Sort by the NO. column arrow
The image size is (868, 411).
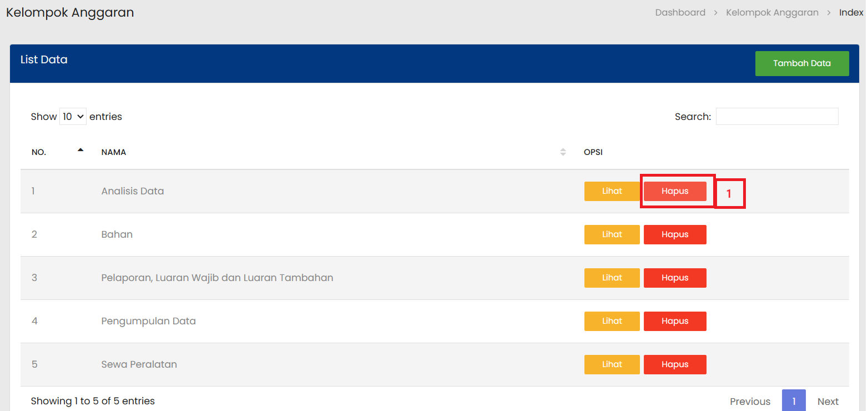(x=80, y=150)
